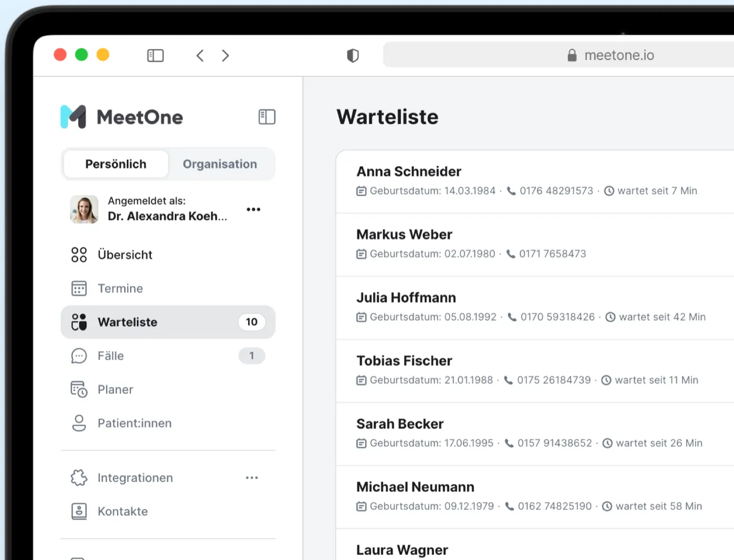
Task: Click the meetone.io address bar
Action: 559,55
